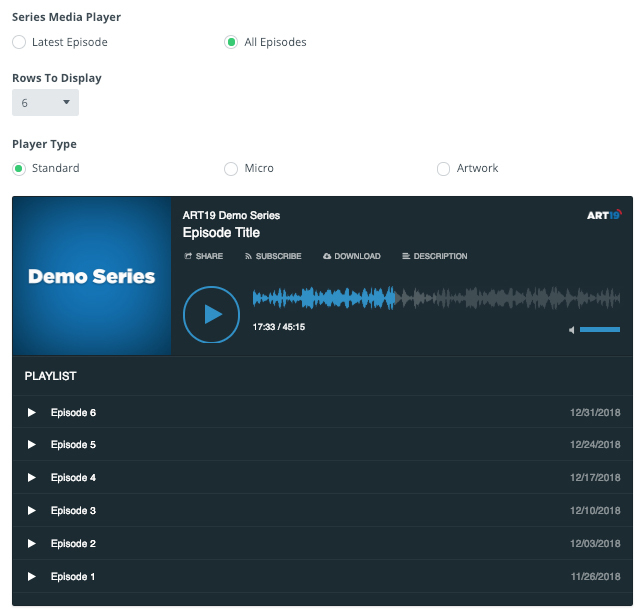Screen dimensions: 644x616
Task: Choose the Micro player type
Action: click(x=231, y=168)
